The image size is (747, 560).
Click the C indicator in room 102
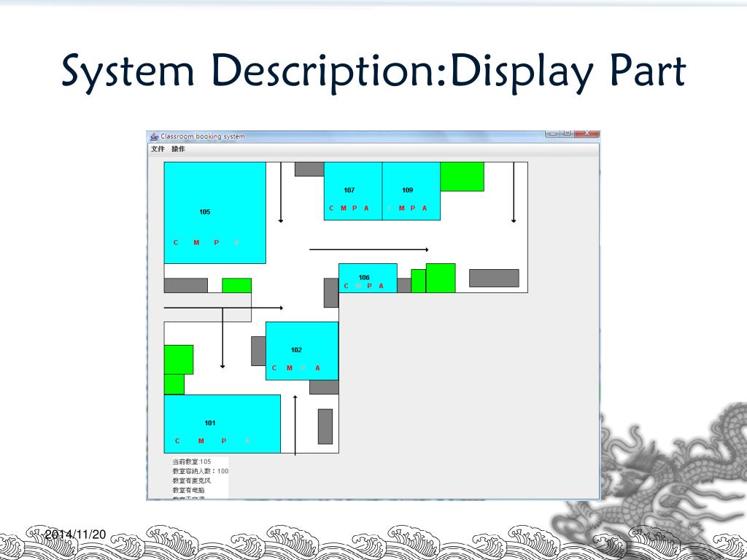274,368
